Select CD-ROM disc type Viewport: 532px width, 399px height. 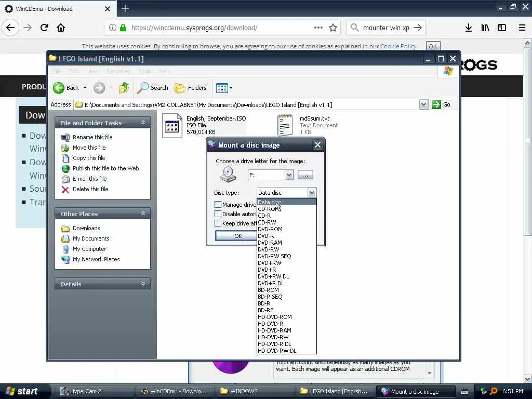pyautogui.click(x=287, y=209)
